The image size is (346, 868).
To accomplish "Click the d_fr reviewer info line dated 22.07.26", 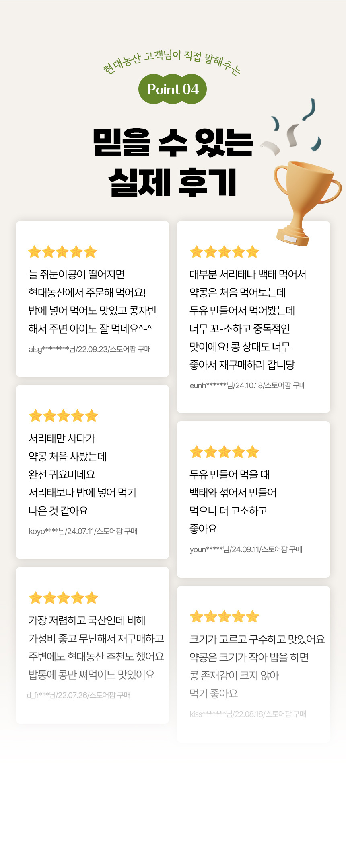I will coord(79,695).
